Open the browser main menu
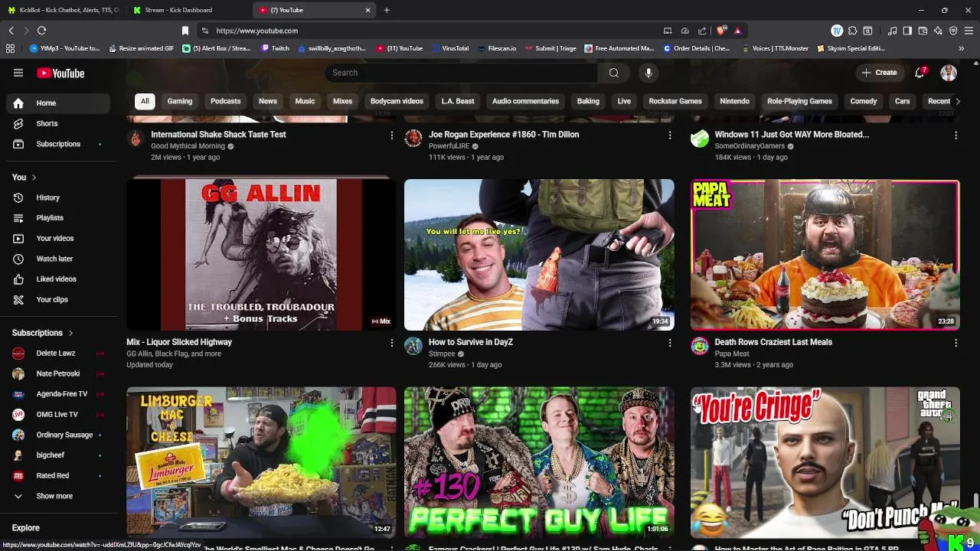 [969, 31]
